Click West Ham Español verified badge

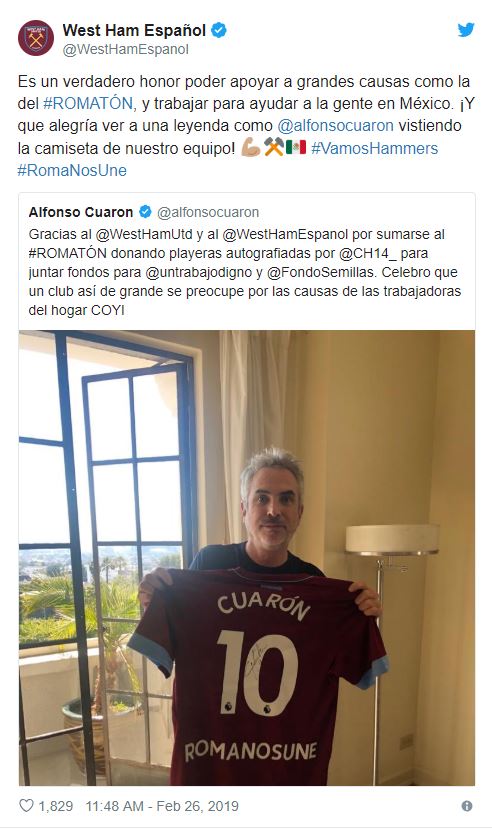[219, 30]
